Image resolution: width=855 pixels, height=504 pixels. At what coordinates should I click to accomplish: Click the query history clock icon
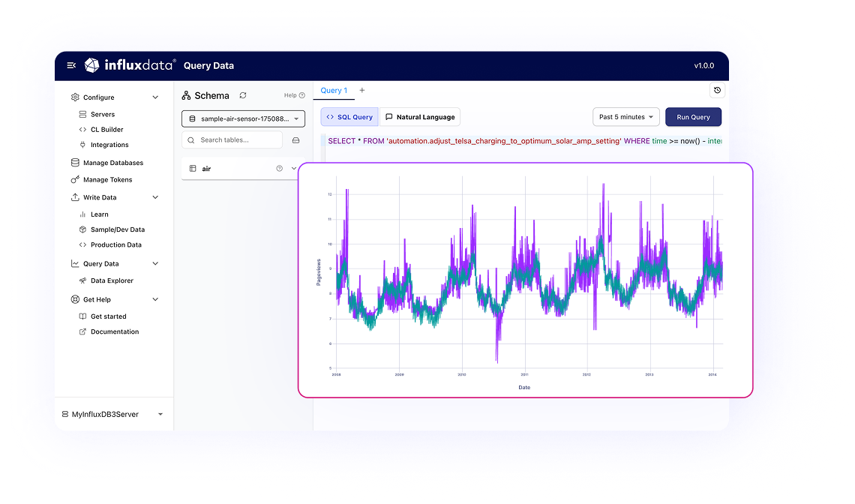tap(716, 89)
